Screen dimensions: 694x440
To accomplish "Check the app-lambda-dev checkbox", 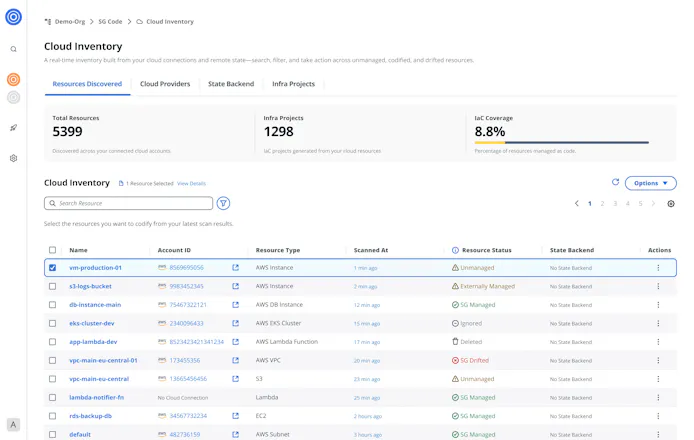I will [x=52, y=342].
